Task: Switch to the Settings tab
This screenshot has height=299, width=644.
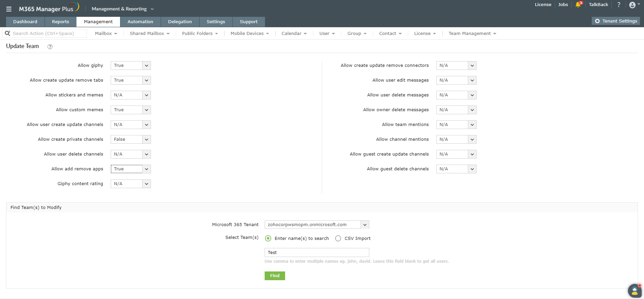Action: click(x=216, y=22)
